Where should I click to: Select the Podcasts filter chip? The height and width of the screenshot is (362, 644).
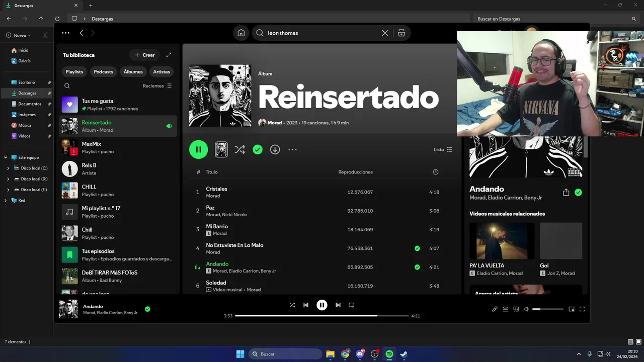pos(104,72)
